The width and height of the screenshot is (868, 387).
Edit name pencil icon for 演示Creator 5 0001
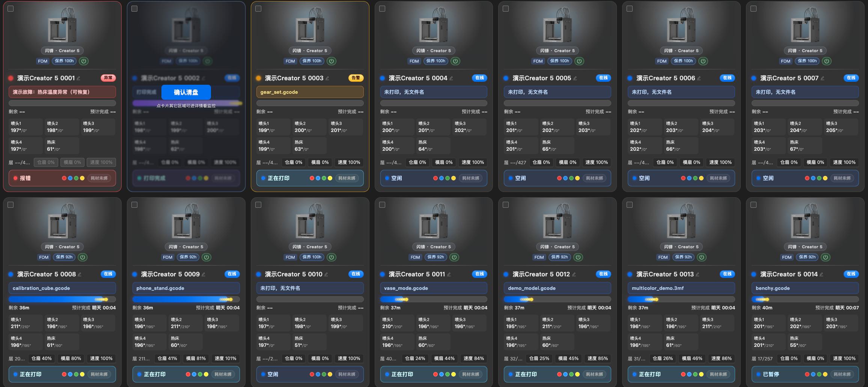pos(78,78)
